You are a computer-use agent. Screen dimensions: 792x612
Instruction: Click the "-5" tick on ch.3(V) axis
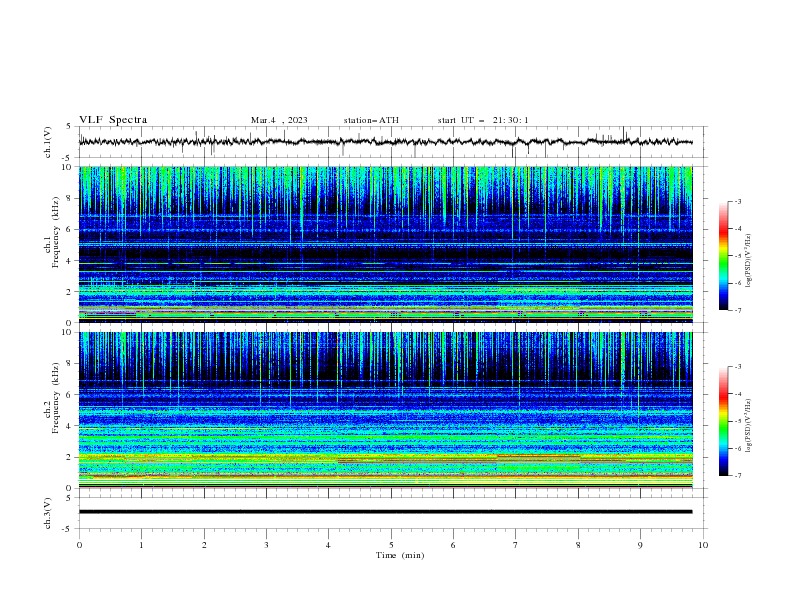68,529
